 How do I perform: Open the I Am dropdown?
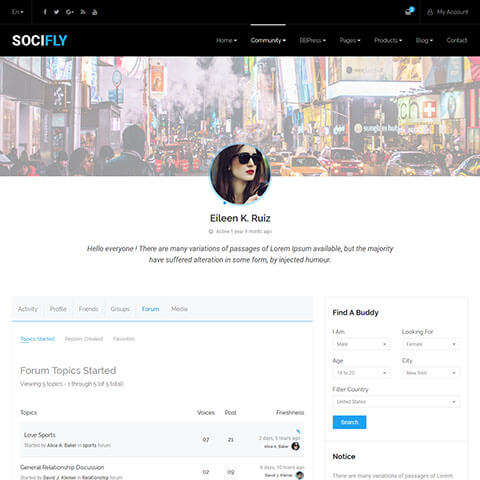362,344
